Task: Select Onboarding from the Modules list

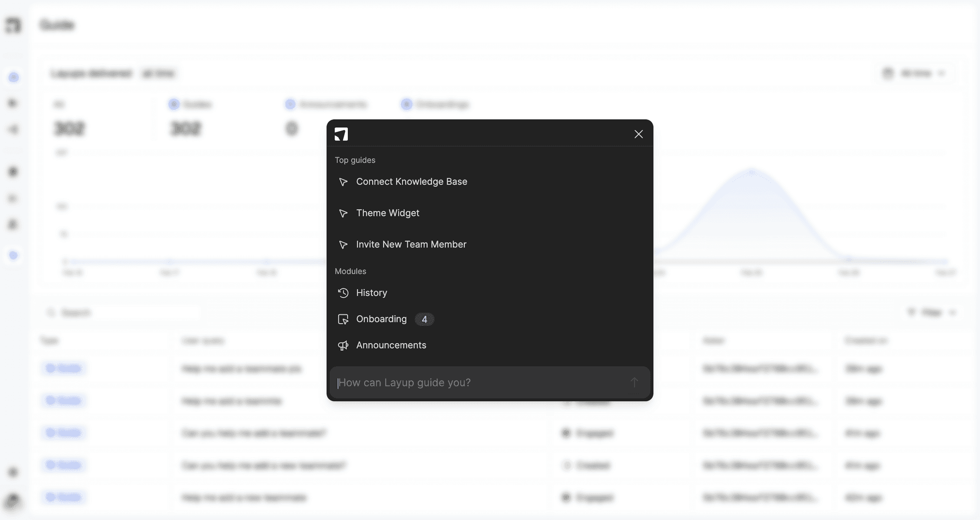Action: coord(381,319)
